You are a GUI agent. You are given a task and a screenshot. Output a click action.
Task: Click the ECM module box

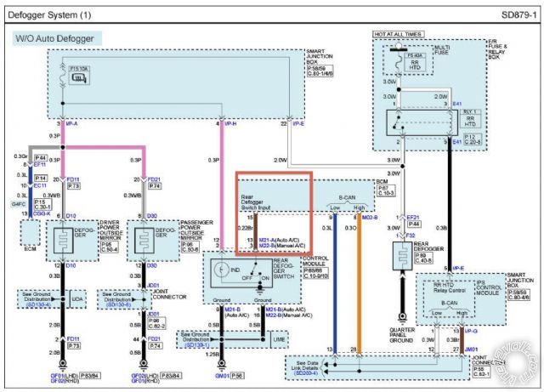pyautogui.click(x=31, y=232)
